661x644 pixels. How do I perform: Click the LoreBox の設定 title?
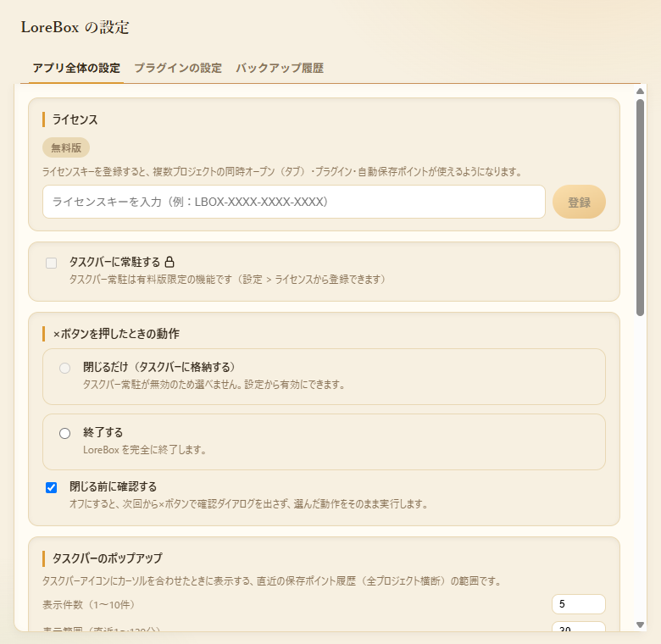pos(75,27)
